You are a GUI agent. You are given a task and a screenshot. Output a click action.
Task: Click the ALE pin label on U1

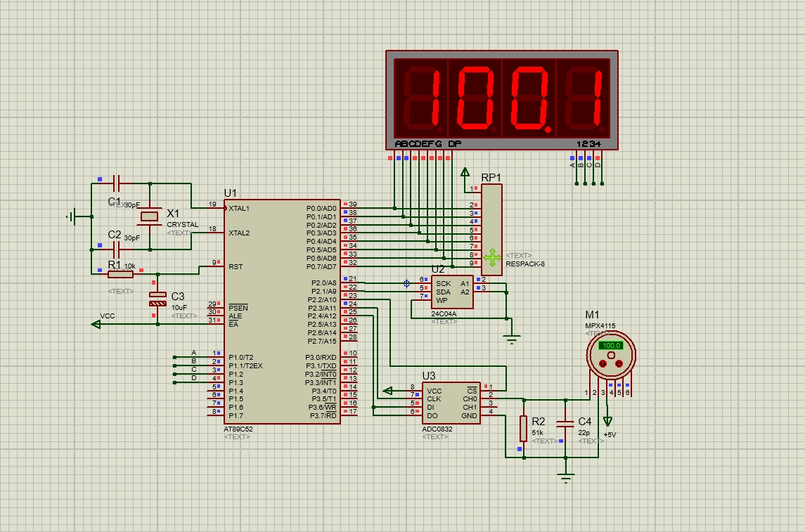[235, 316]
